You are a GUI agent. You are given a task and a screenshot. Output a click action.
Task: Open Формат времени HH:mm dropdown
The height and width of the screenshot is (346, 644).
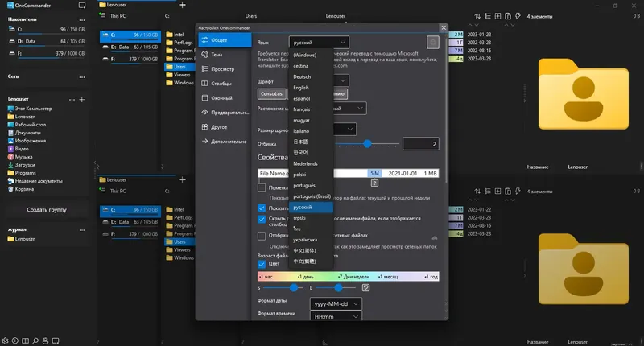coord(336,316)
